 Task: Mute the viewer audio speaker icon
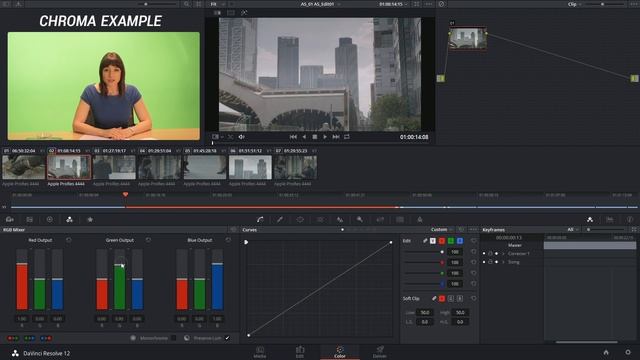241,137
